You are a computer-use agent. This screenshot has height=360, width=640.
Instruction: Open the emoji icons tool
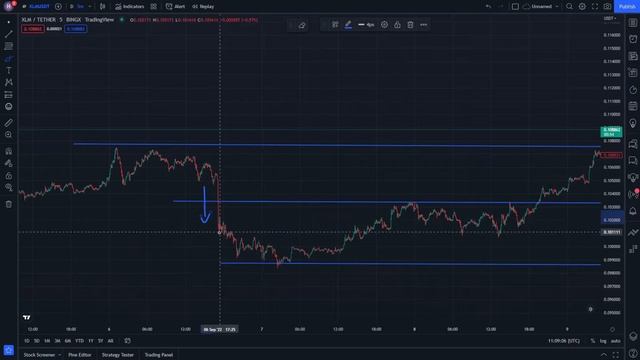click(9, 107)
